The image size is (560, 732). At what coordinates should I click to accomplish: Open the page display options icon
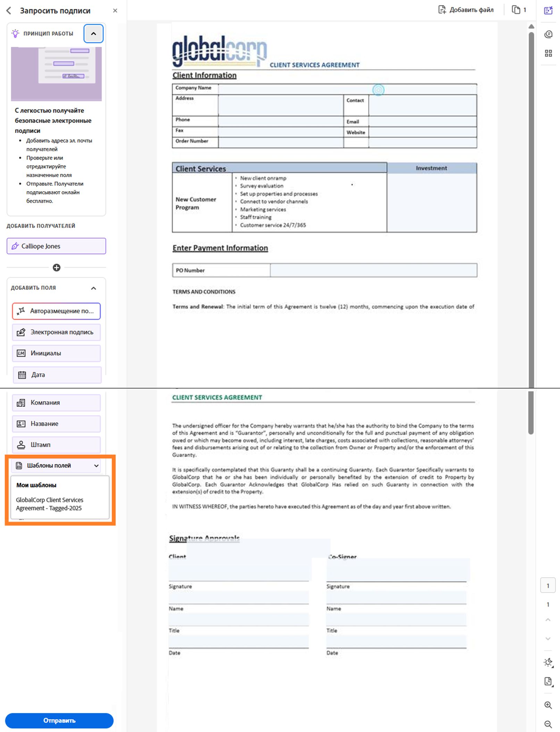pos(548,682)
